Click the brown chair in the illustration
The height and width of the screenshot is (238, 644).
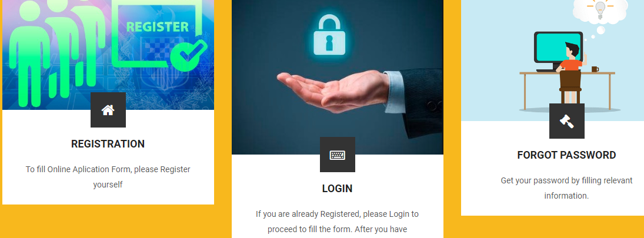(x=571, y=87)
